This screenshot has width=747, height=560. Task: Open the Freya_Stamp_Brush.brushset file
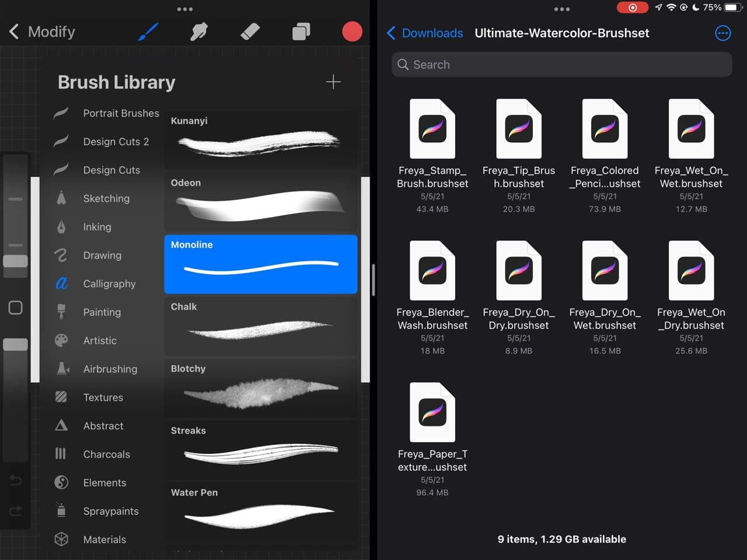432,128
